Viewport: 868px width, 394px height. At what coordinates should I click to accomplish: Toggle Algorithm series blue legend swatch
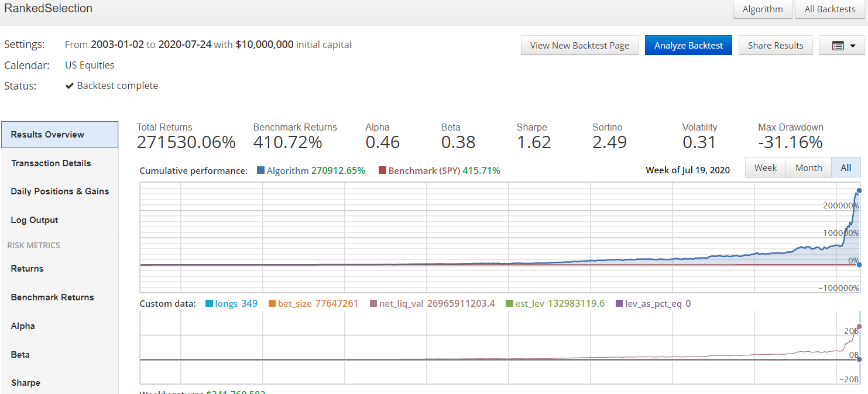coord(260,171)
